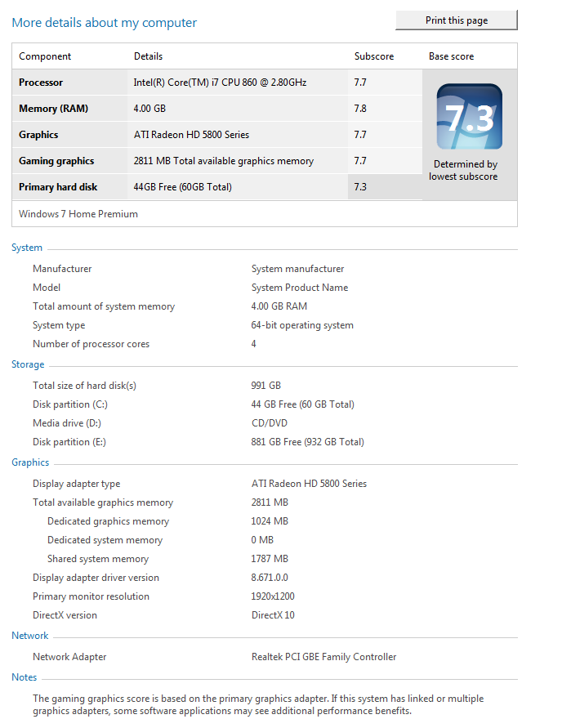Click the Graphics section heading

coord(30,462)
